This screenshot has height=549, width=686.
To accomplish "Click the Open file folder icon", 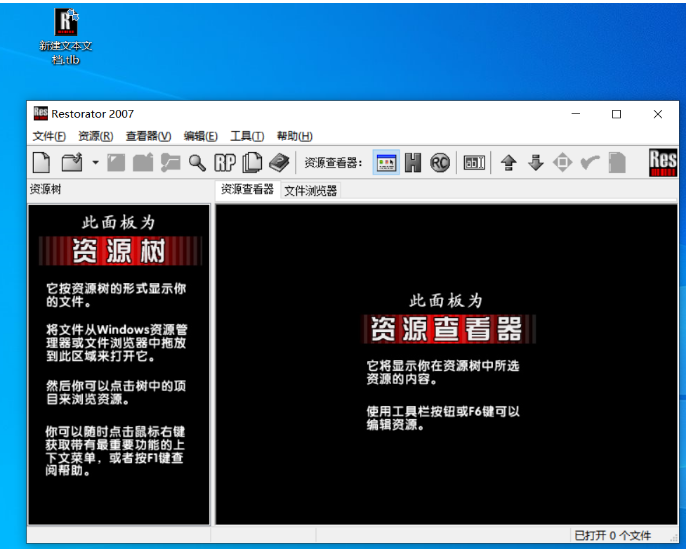I will (x=72, y=163).
